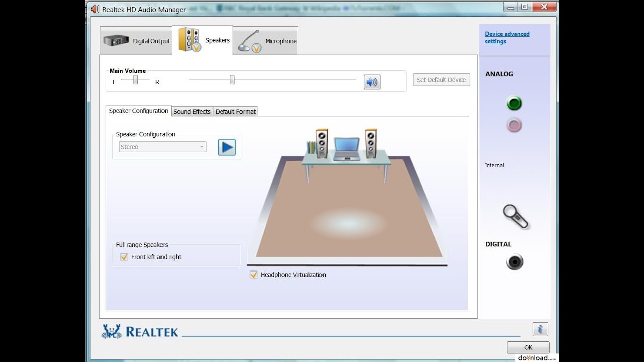644x362 pixels.
Task: Maximize the Realtek HD Audio Manager window
Action: click(525, 7)
